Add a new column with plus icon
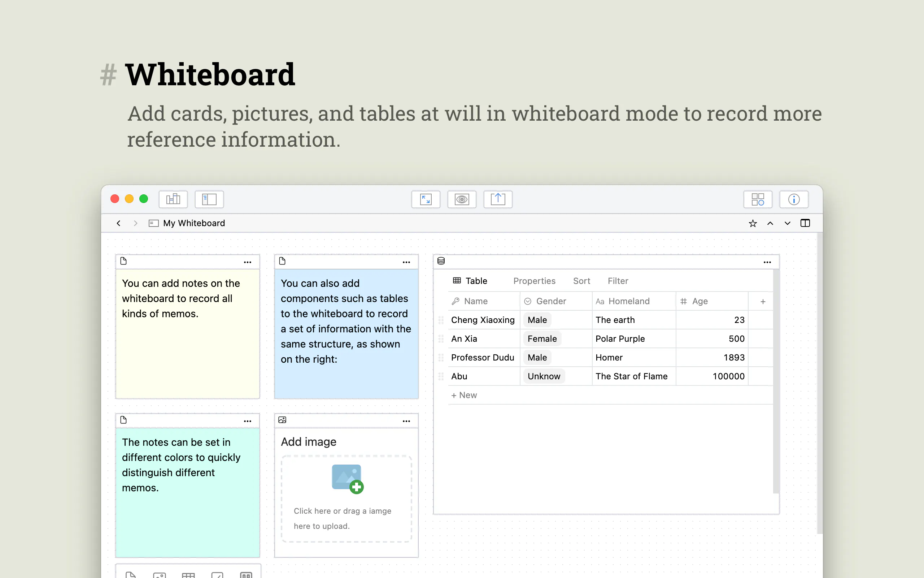The image size is (924, 578). 763,302
